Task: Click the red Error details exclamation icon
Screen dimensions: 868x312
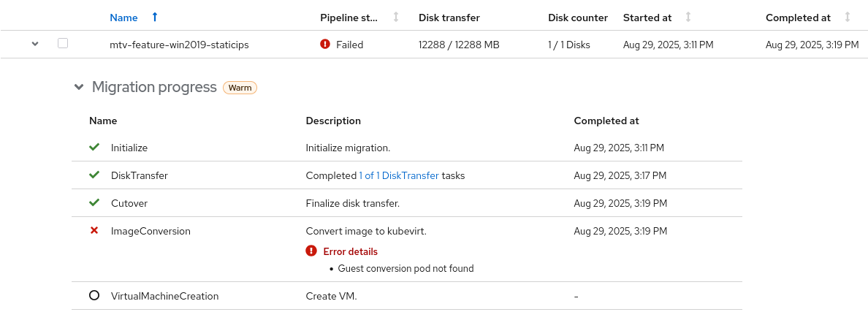Action: (312, 251)
